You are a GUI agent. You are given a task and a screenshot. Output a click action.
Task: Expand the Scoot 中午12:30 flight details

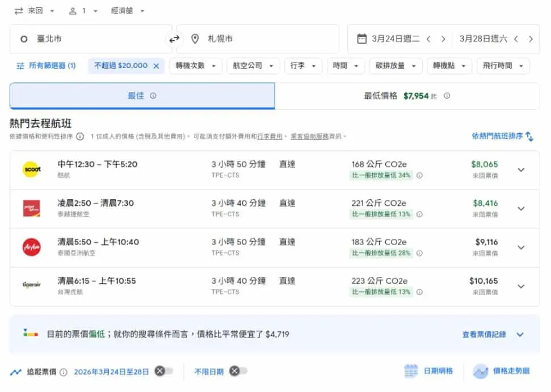point(521,170)
